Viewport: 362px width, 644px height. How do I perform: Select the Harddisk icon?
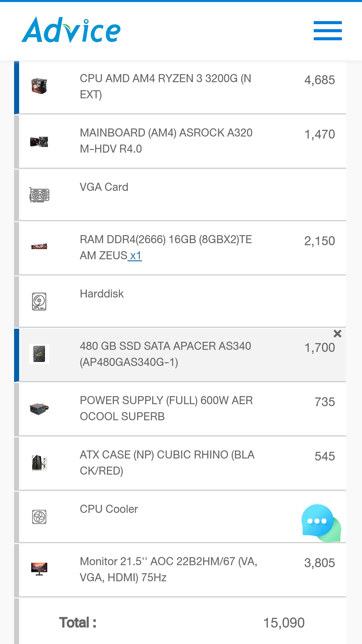pyautogui.click(x=39, y=302)
